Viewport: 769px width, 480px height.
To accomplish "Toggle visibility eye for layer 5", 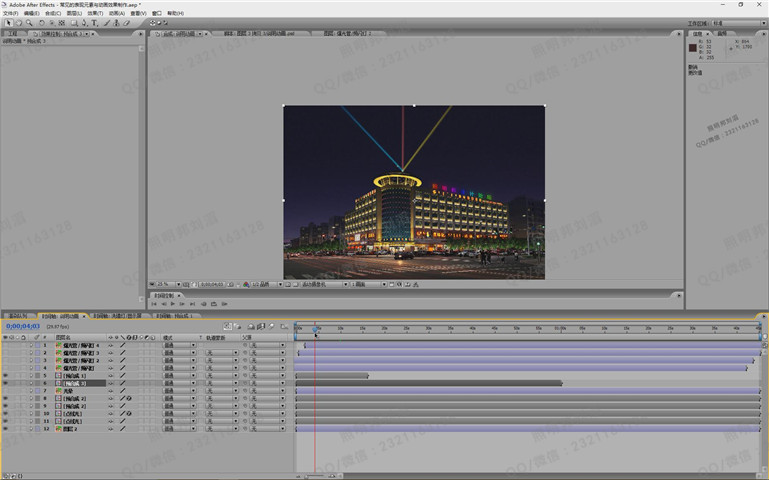I will (5, 376).
